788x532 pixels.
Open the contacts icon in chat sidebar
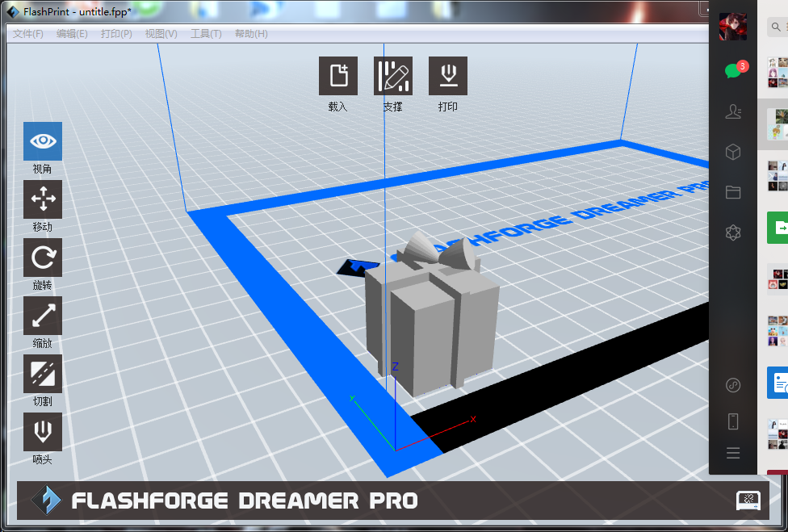[x=733, y=112]
